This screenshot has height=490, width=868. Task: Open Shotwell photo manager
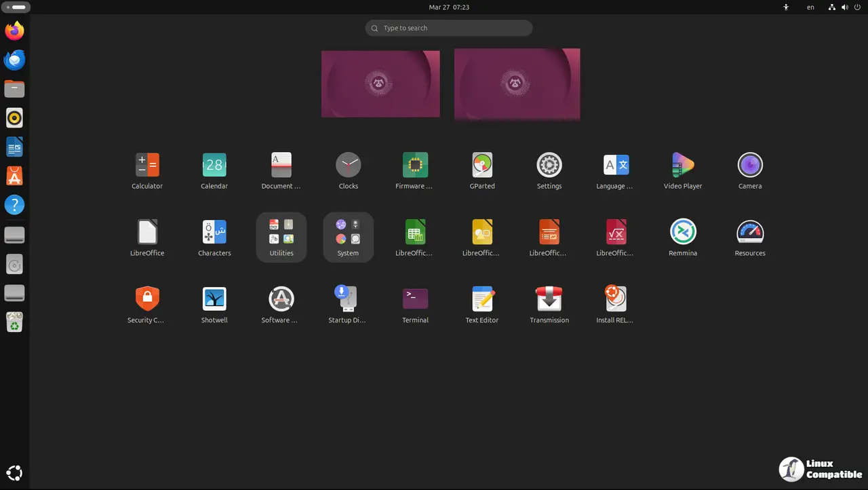click(x=214, y=299)
